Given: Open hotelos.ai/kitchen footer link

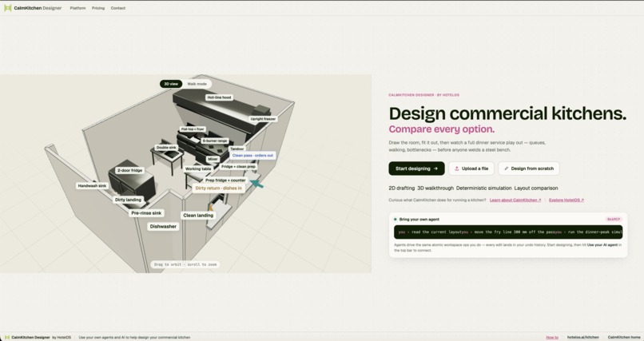Looking at the screenshot, I should 582,337.
